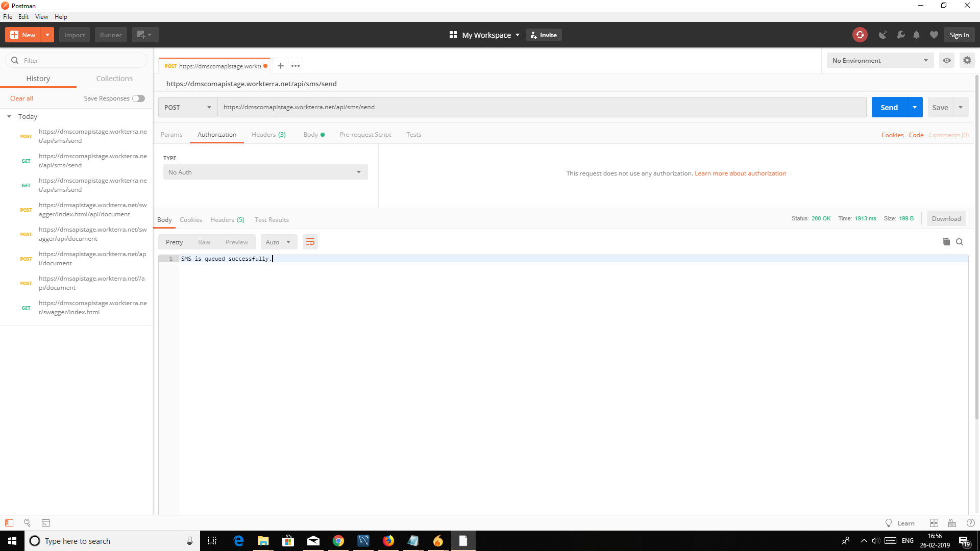980x551 pixels.
Task: Open history entry POST swagger/api/document
Action: coord(77,234)
